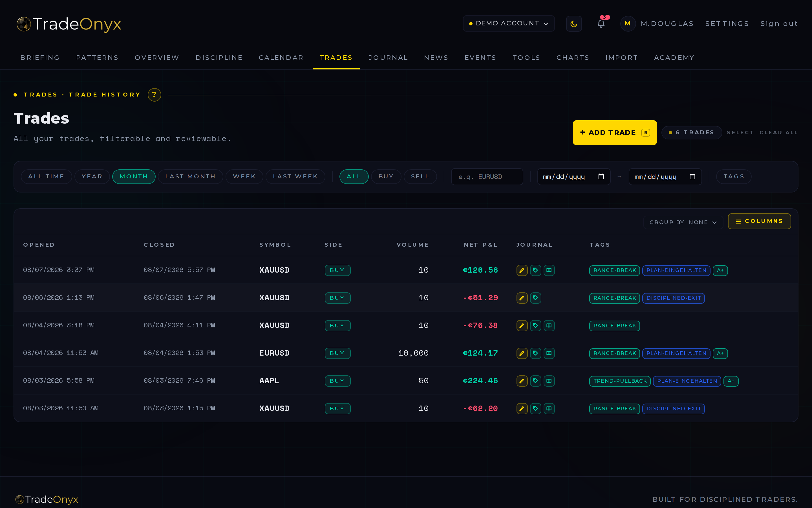The image size is (812, 508).
Task: Toggle dark mode moon icon
Action: click(x=574, y=23)
